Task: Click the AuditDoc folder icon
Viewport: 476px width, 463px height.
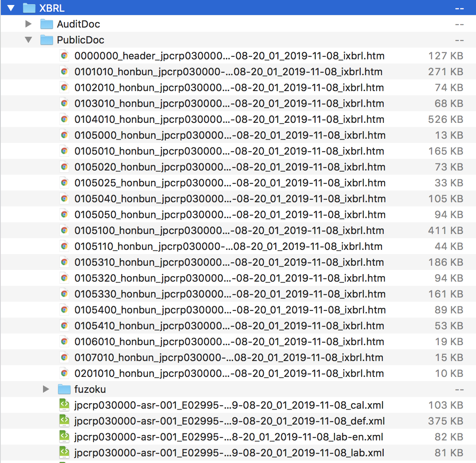Action: click(46, 24)
